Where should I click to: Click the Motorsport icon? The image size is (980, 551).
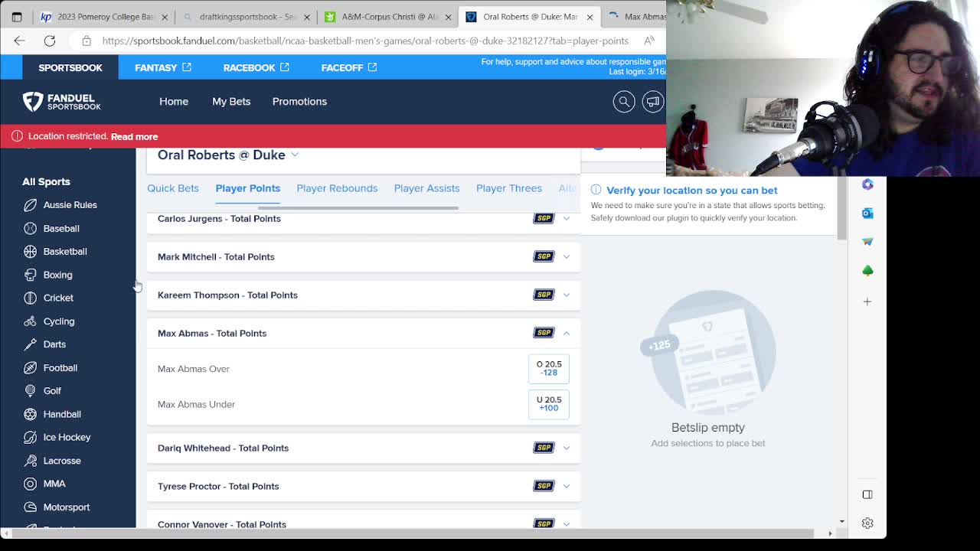30,507
